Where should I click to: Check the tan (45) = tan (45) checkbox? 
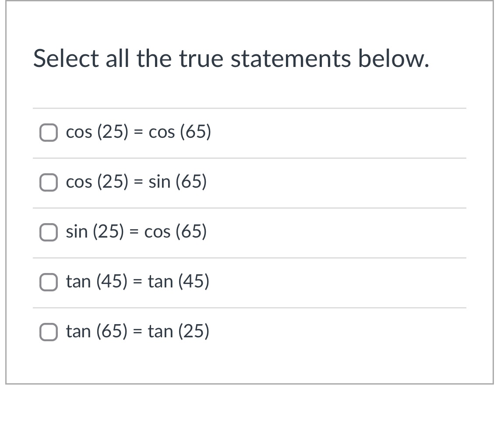click(49, 282)
